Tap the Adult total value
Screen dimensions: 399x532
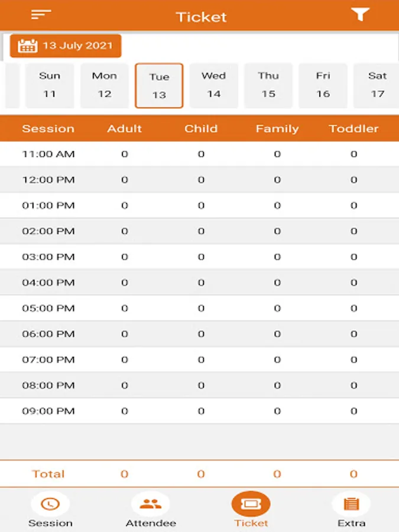pos(125,473)
